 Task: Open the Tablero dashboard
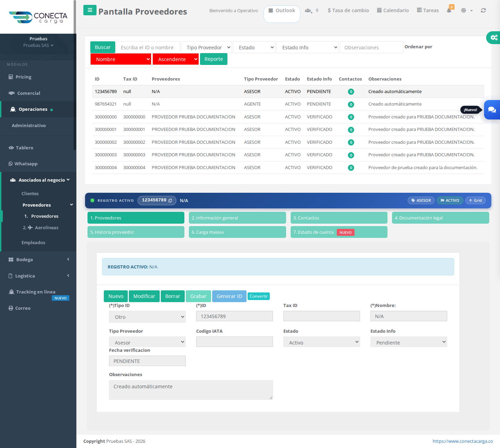point(21,148)
